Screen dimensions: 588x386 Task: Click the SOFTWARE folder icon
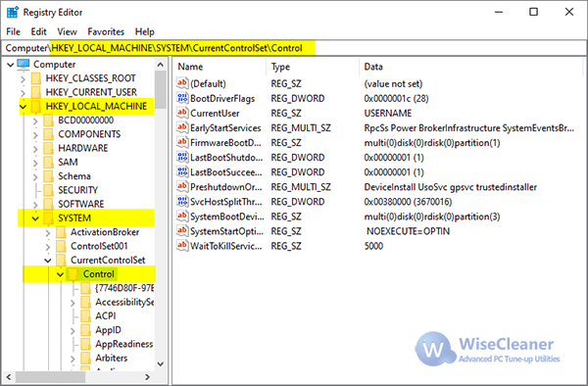(49, 204)
